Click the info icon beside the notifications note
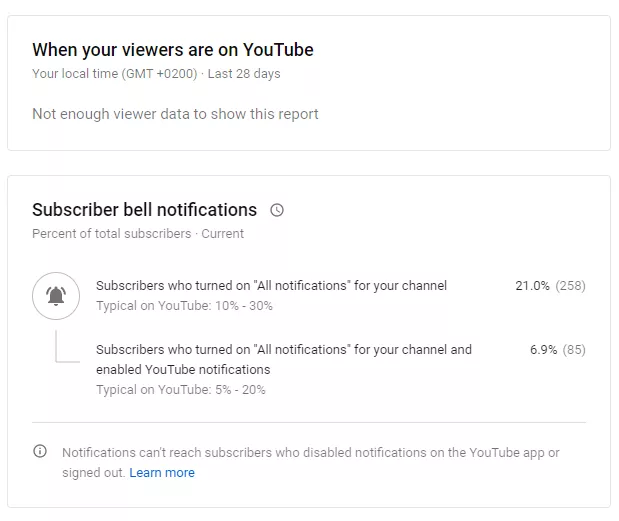The height and width of the screenshot is (521, 619). point(40,452)
